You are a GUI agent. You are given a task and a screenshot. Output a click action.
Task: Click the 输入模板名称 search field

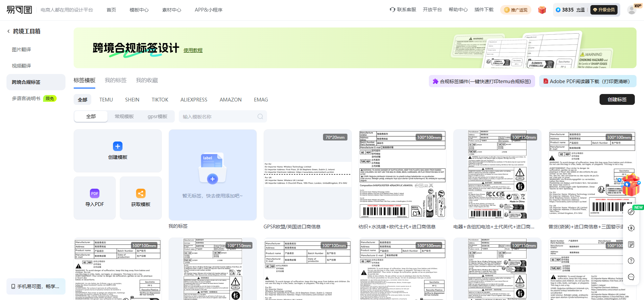(223, 116)
